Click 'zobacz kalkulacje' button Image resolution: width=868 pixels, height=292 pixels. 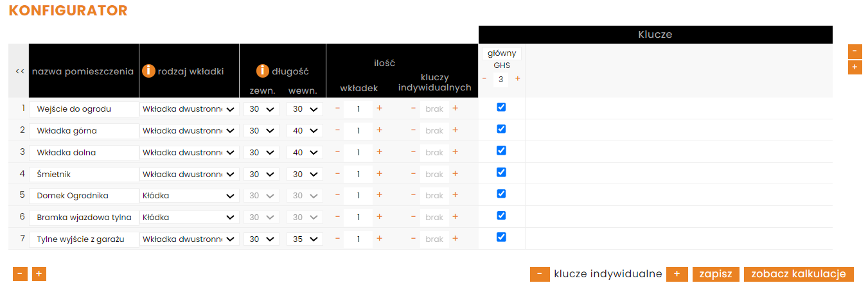pyautogui.click(x=799, y=274)
